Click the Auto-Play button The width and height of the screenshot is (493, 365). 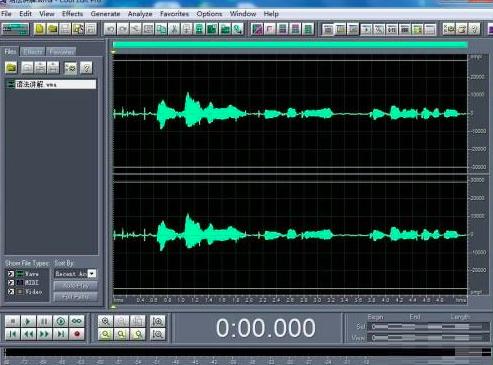tap(76, 286)
